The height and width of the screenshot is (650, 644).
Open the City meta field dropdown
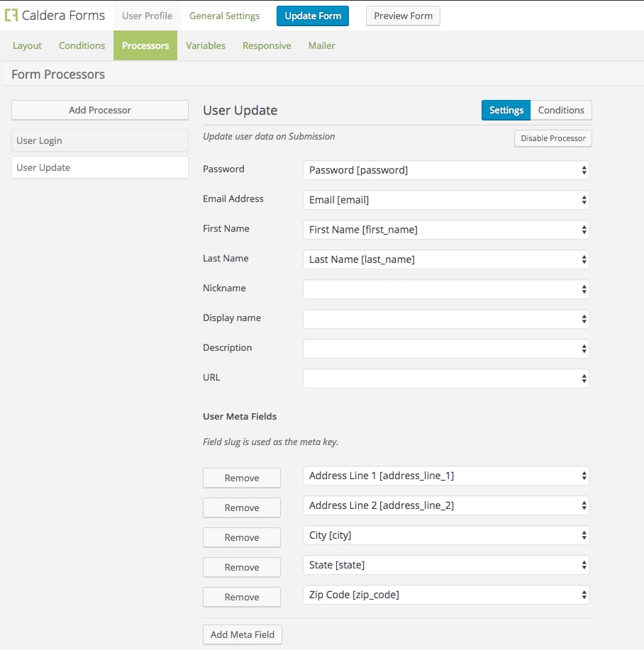(x=446, y=536)
